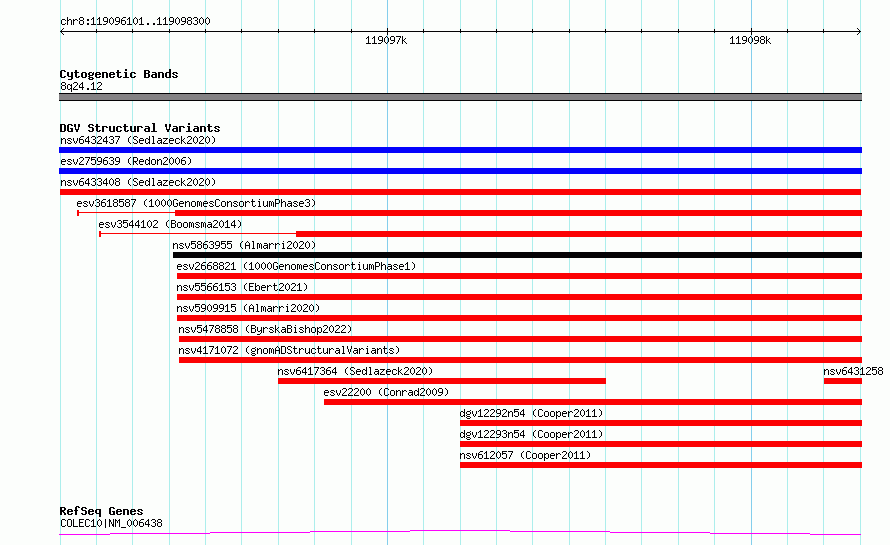This screenshot has width=890, height=545.
Task: Select nsv5478858 (ByrskaBishop2022) label
Action: click(265, 329)
